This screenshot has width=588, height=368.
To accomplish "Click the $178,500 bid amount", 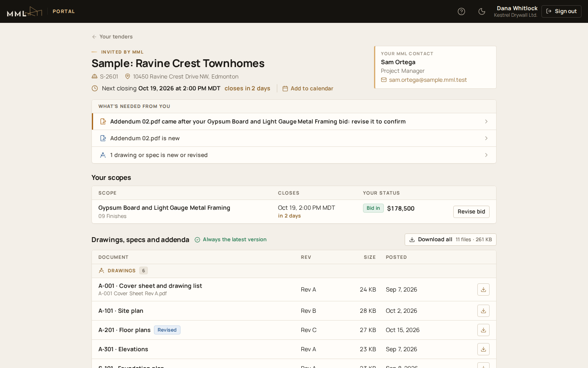I will tap(401, 209).
